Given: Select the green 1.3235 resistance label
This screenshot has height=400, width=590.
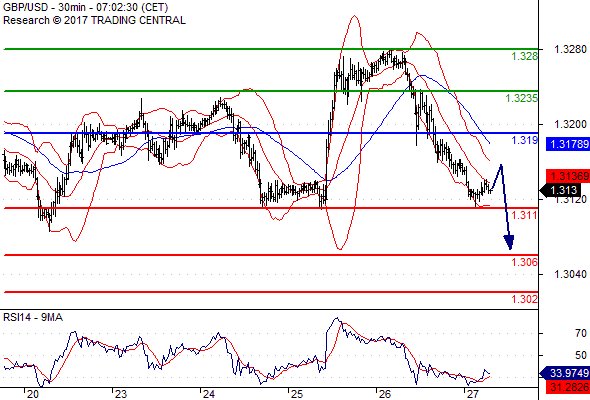Looking at the screenshot, I should click(x=522, y=99).
